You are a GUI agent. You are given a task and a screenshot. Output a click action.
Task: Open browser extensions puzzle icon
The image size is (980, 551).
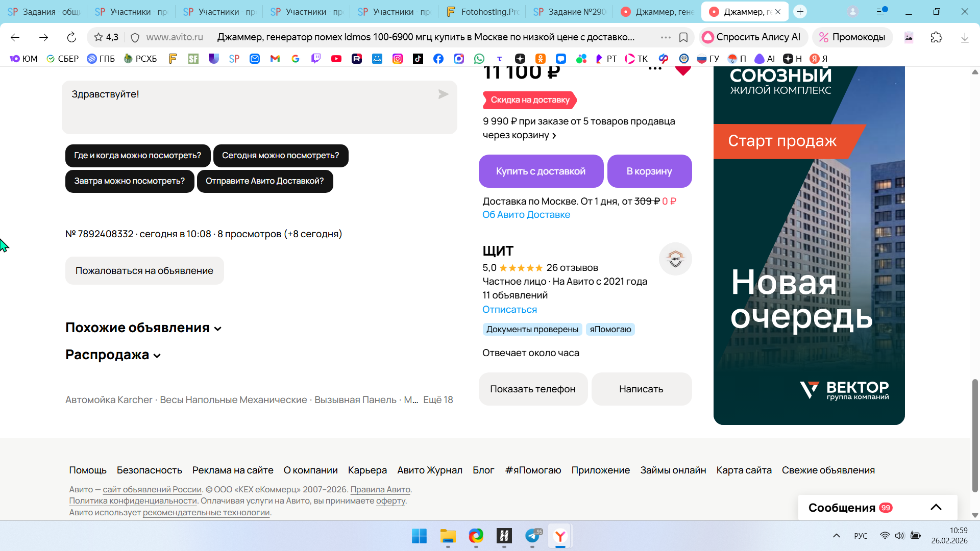point(936,37)
